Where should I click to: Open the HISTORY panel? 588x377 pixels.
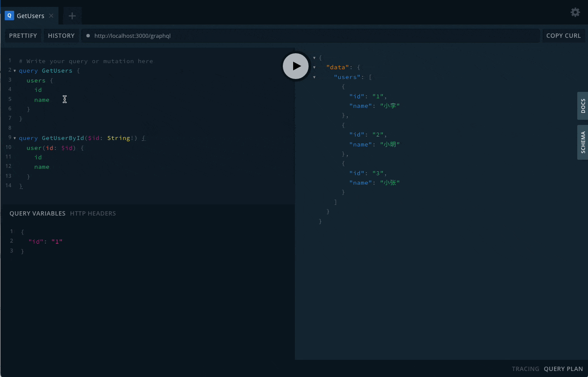61,36
